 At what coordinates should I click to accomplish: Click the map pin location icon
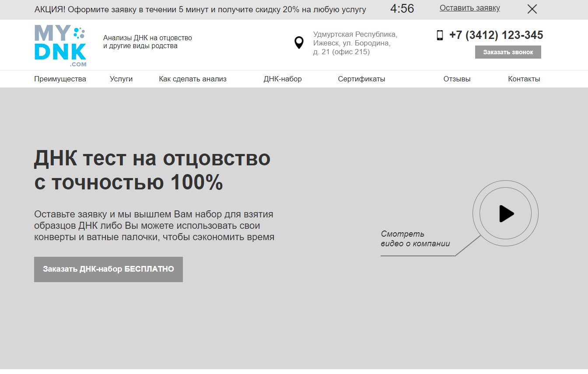click(x=299, y=43)
